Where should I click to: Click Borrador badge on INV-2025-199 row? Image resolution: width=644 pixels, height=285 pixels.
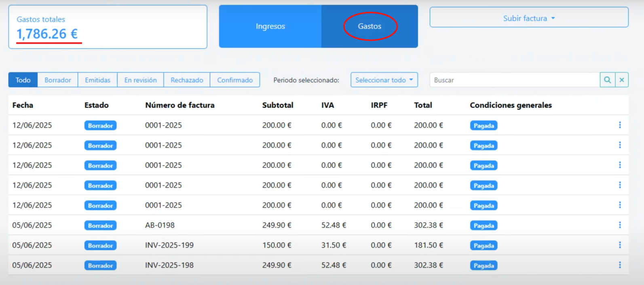pyautogui.click(x=100, y=245)
